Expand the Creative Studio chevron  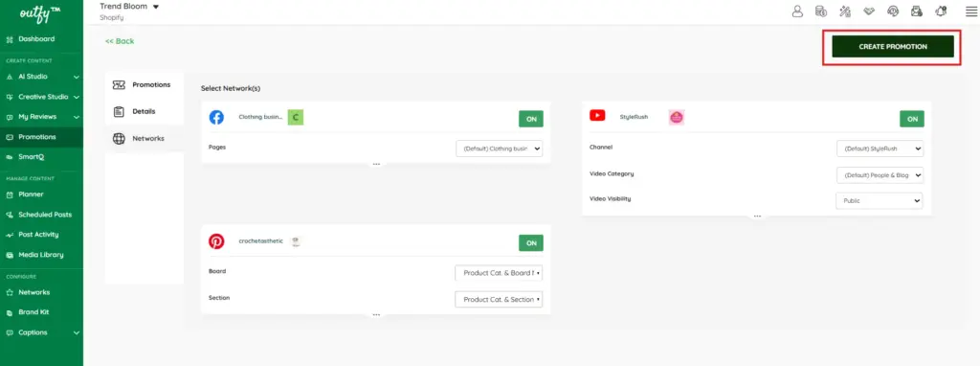77,97
